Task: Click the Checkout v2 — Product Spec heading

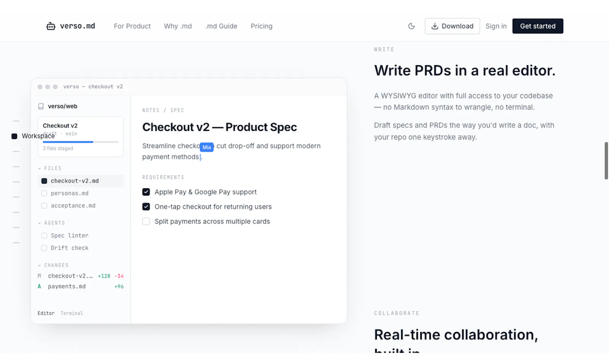Action: click(x=220, y=127)
